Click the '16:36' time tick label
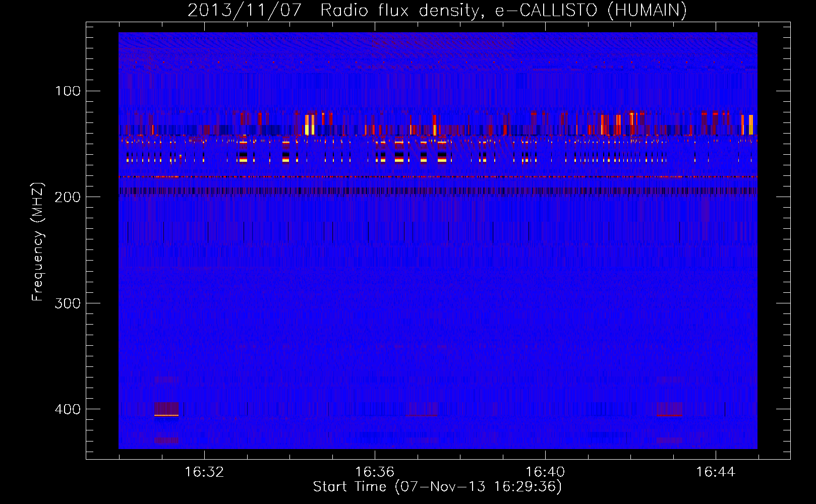Screen dimensions: 816x504 (375, 472)
